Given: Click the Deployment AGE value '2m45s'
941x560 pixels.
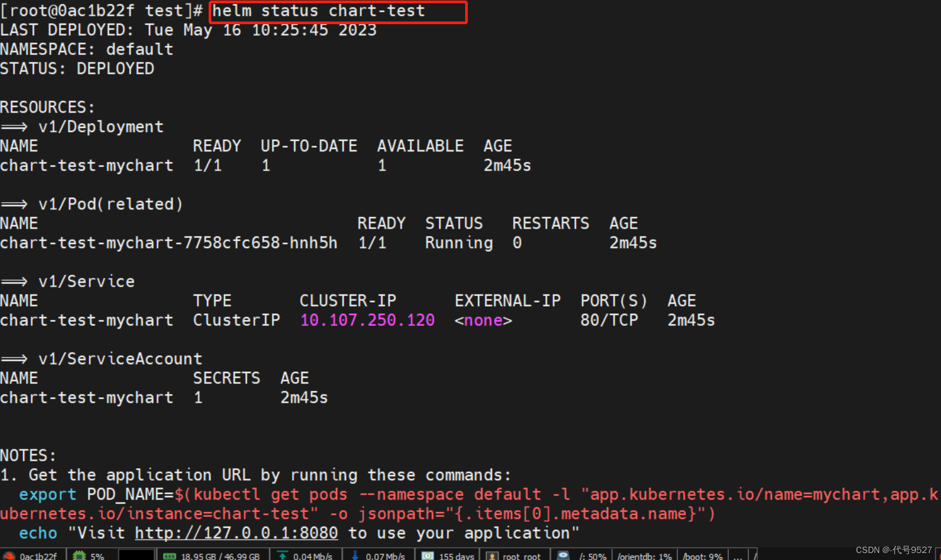Looking at the screenshot, I should point(507,166).
